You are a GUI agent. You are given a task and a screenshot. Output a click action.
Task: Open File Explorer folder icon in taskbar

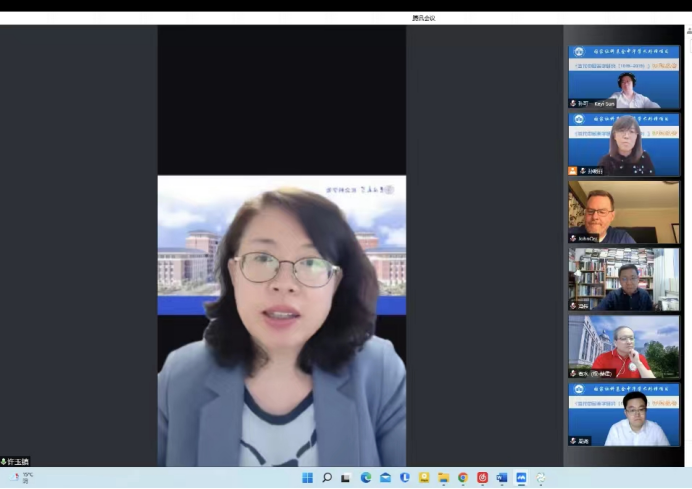(x=443, y=478)
